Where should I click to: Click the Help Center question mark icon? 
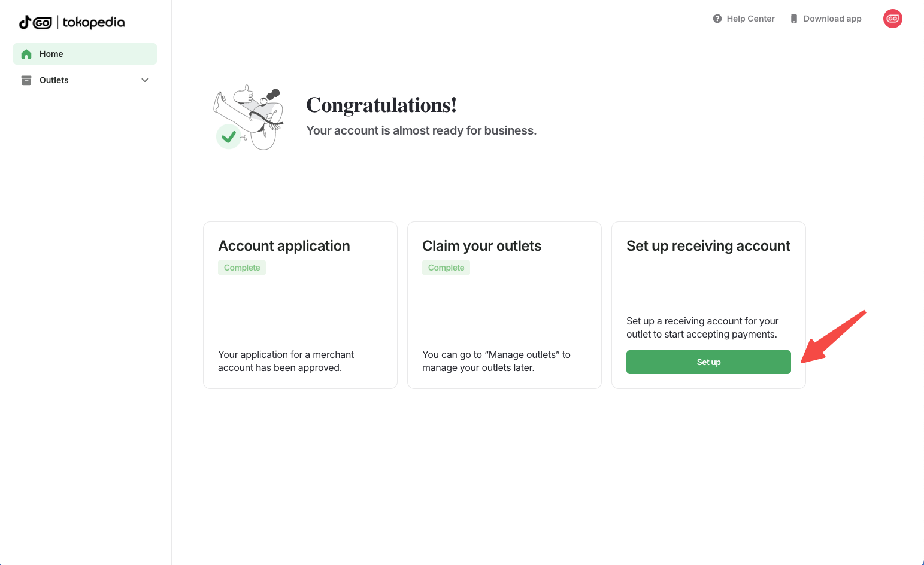(x=717, y=19)
